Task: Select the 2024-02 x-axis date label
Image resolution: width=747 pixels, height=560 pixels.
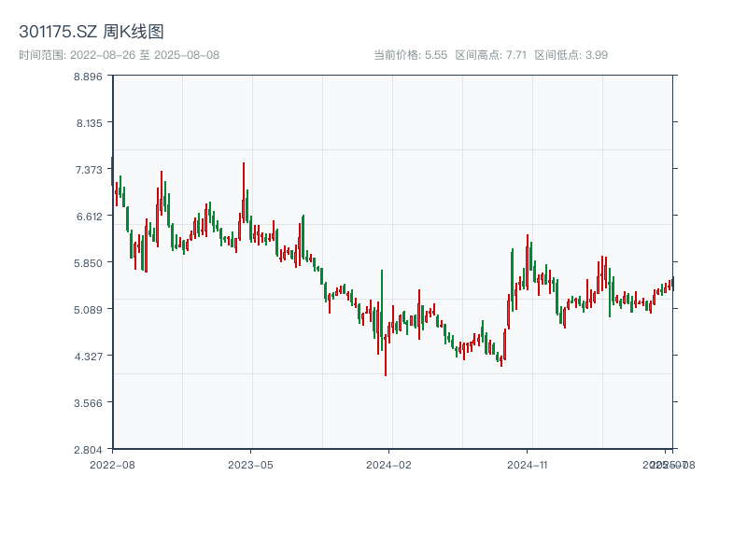Action: pos(389,464)
